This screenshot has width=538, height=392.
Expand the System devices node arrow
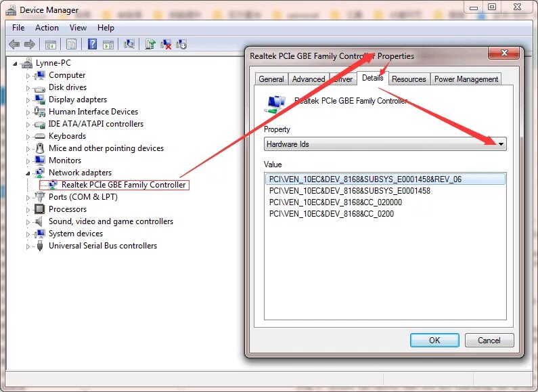28,234
